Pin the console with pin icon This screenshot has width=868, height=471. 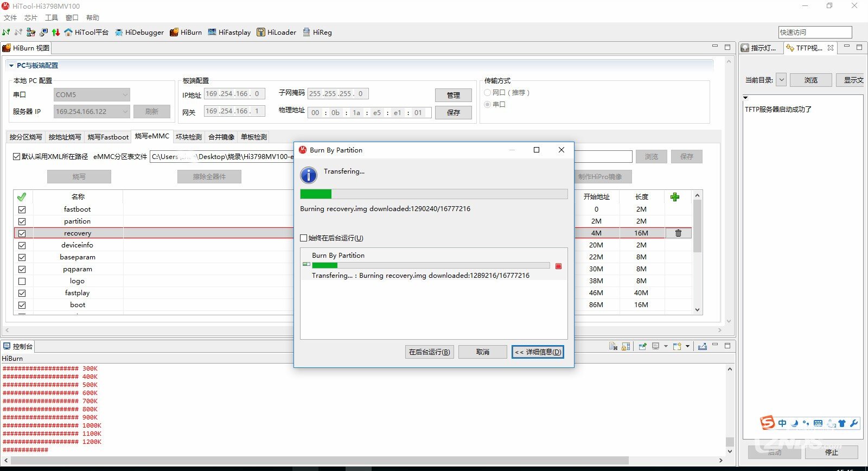pyautogui.click(x=642, y=346)
